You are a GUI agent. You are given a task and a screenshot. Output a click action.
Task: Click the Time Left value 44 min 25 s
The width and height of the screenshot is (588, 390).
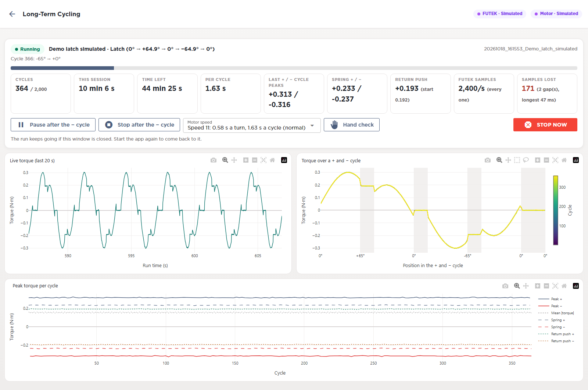pyautogui.click(x=162, y=88)
